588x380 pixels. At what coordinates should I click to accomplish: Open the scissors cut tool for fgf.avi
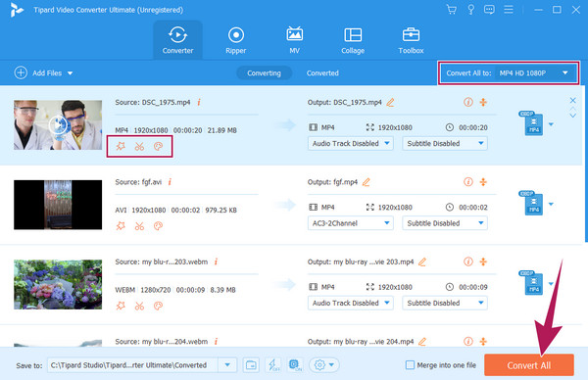[139, 226]
